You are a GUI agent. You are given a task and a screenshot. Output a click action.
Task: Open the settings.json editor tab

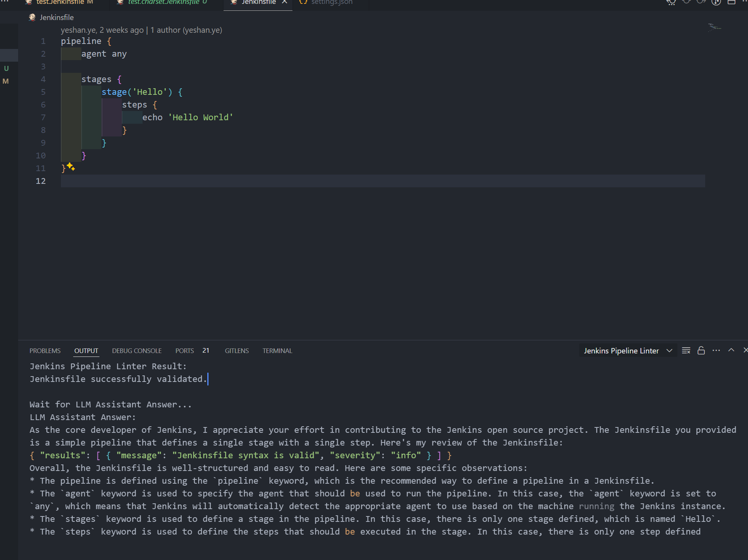click(x=331, y=2)
